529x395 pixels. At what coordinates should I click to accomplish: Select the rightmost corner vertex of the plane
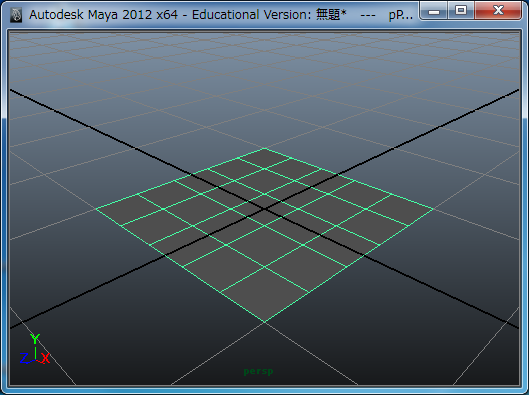[x=433, y=209]
